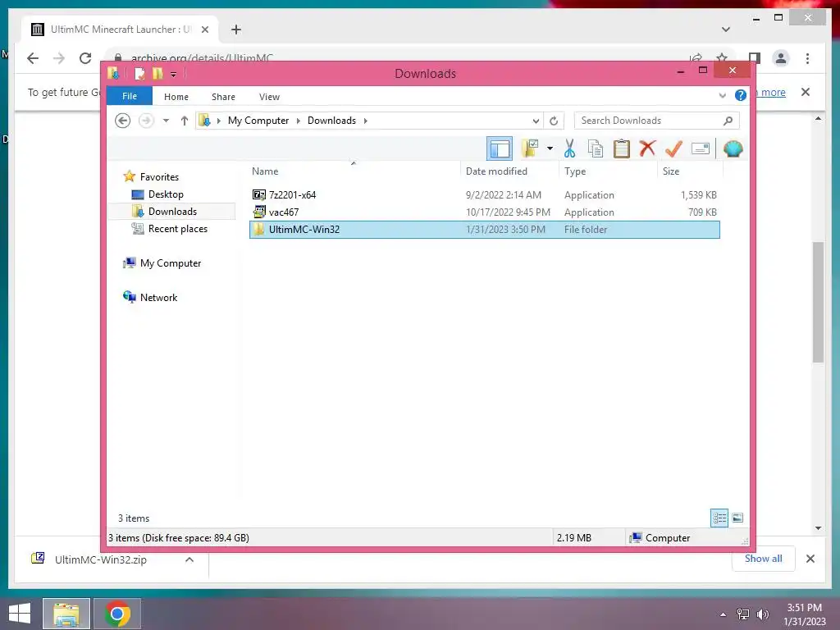Click the search magnifier icon
Viewport: 840px width, 630px height.
click(x=728, y=121)
